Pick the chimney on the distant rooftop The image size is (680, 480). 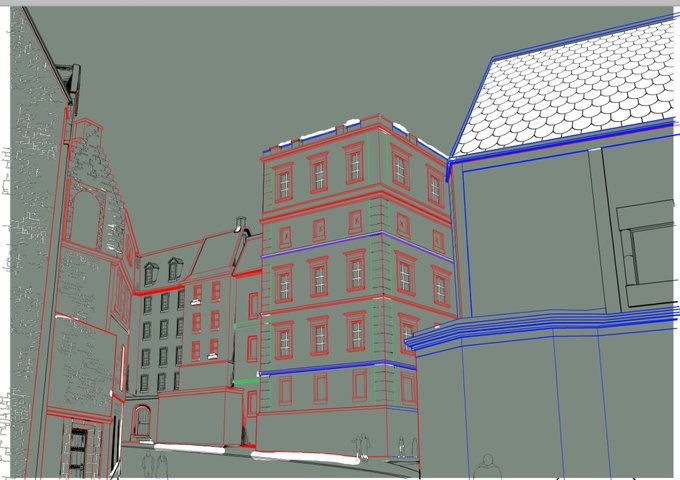241,223
